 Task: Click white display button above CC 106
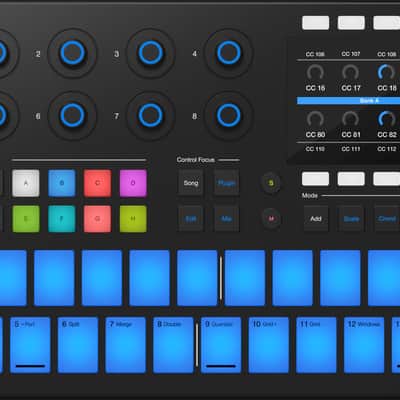[x=315, y=23]
